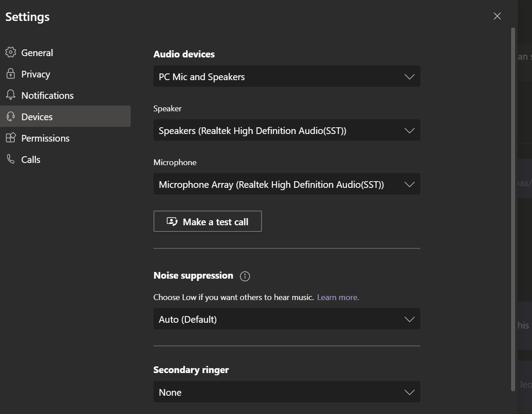Image resolution: width=532 pixels, height=414 pixels.
Task: Click the test call icon on the button
Action: click(172, 222)
